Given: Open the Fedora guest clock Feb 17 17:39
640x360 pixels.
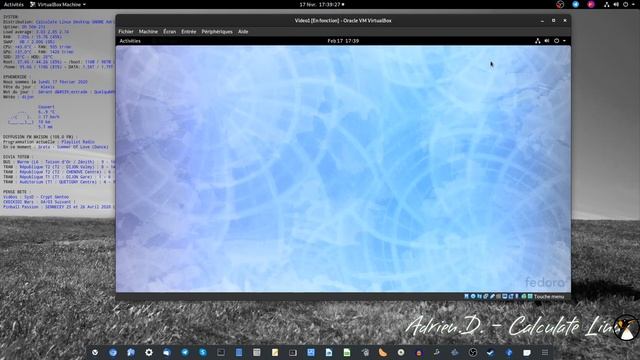Looking at the screenshot, I should [x=343, y=41].
